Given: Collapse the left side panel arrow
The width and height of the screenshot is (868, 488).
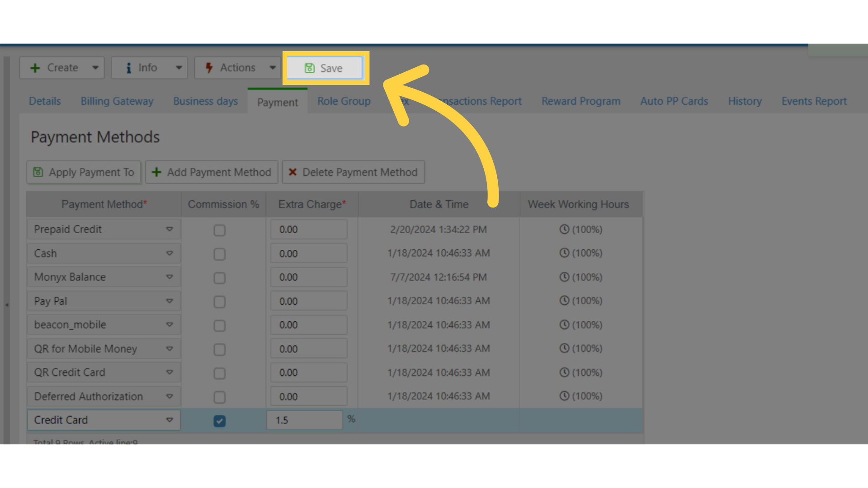Looking at the screenshot, I should point(7,305).
